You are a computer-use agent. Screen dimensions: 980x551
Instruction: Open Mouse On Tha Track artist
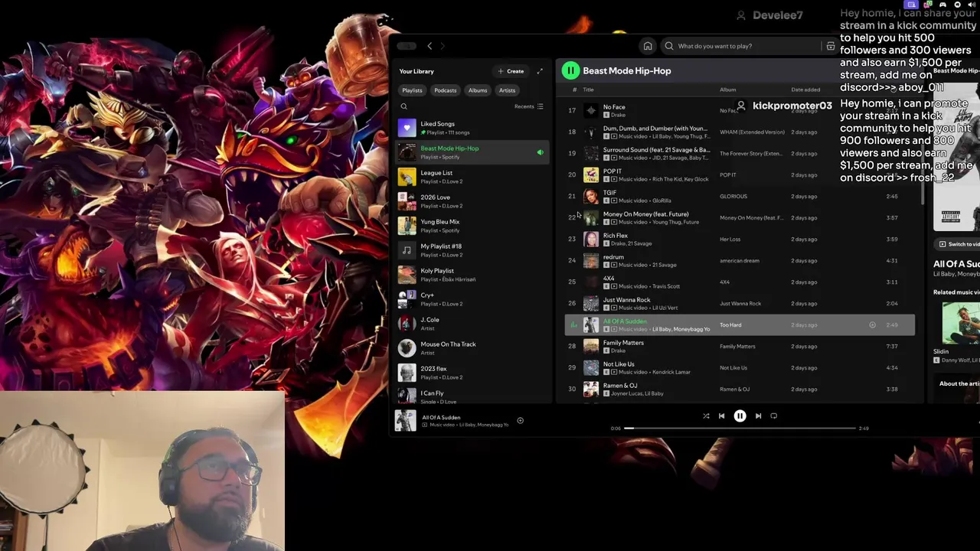pyautogui.click(x=472, y=348)
